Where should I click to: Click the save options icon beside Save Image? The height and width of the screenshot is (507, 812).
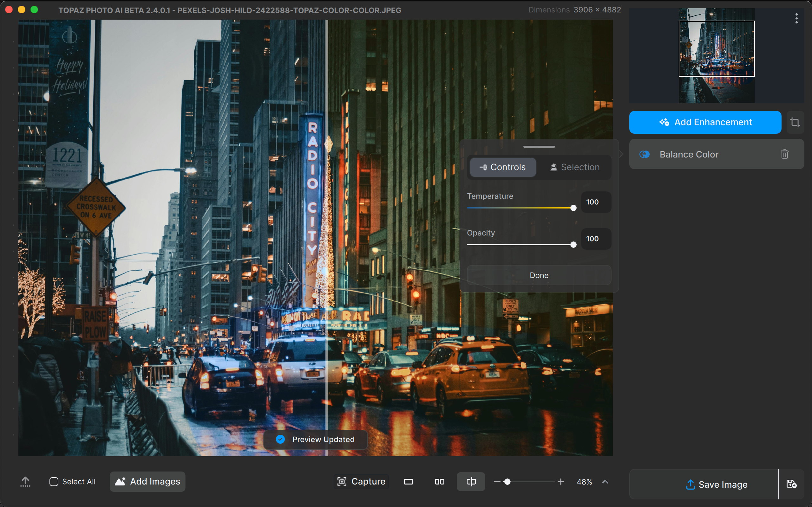pos(791,484)
